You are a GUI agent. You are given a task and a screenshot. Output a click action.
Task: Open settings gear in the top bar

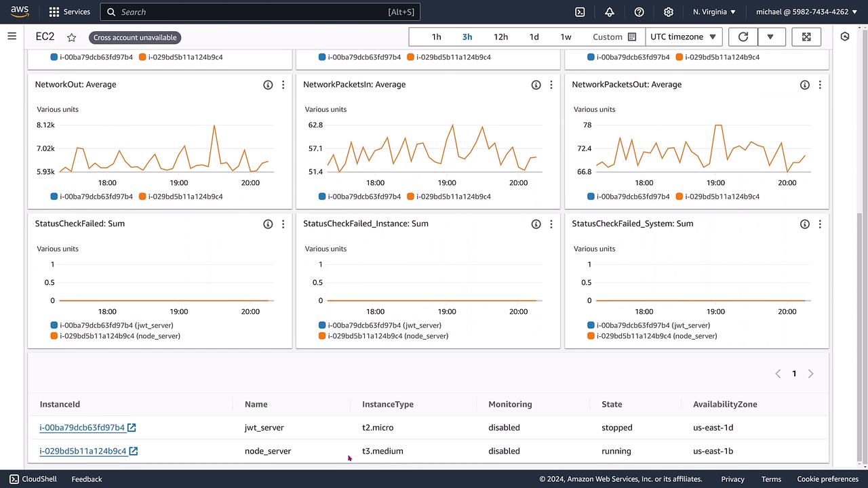point(668,12)
